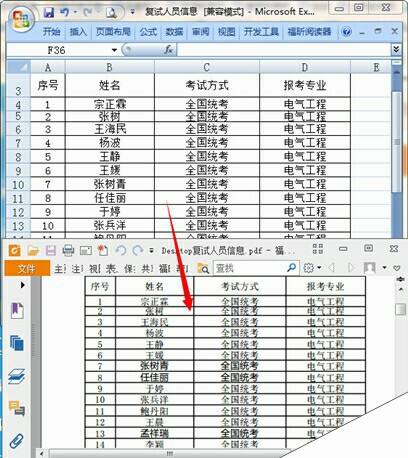Image resolution: width=408 pixels, height=458 pixels.
Task: Open the 审阅 ribbon tab
Action: (x=200, y=32)
